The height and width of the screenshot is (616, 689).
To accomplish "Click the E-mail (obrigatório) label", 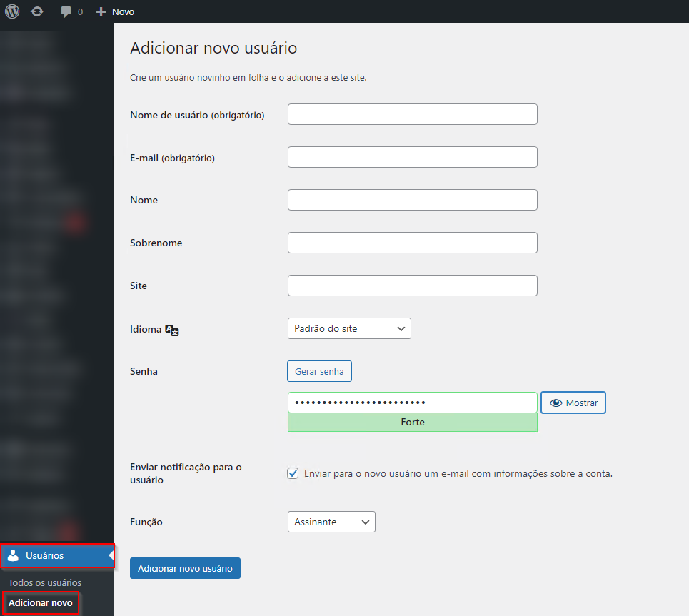I will click(172, 158).
